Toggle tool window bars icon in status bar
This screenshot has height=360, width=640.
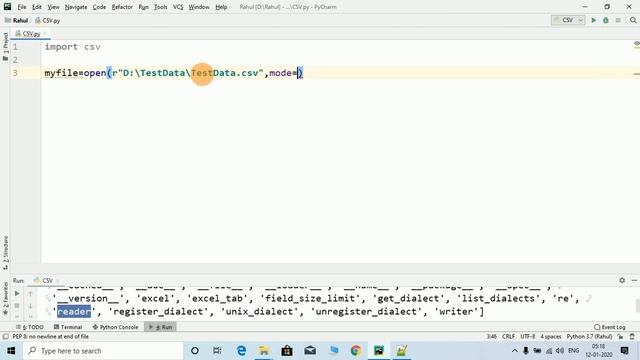(x=5, y=337)
